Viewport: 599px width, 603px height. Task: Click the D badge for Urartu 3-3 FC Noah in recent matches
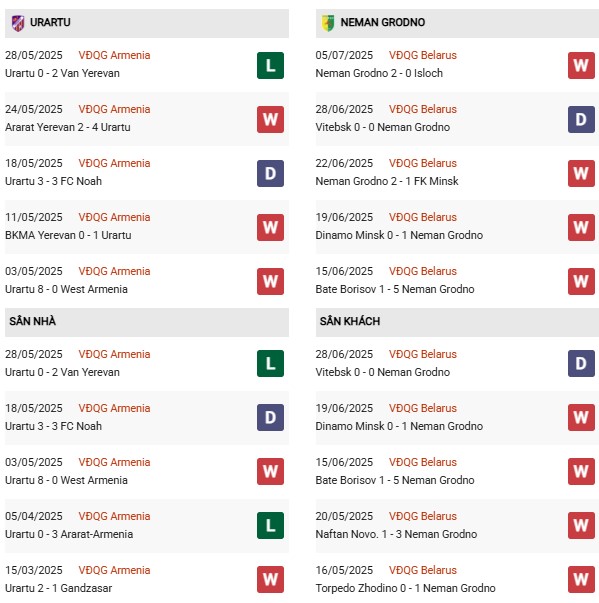tap(270, 173)
